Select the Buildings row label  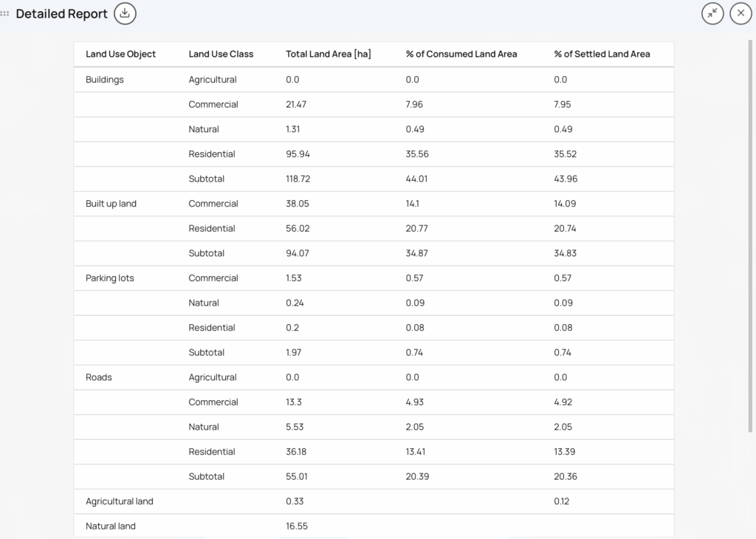pos(105,80)
